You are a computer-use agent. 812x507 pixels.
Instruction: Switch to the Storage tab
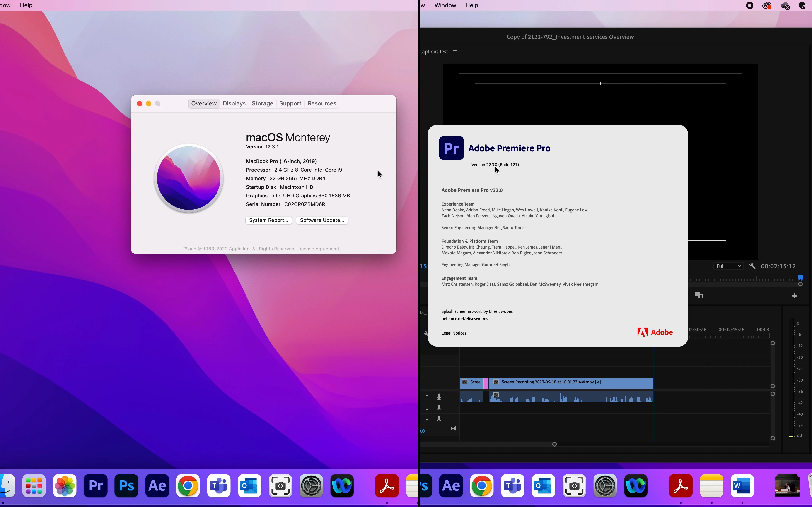[262, 104]
